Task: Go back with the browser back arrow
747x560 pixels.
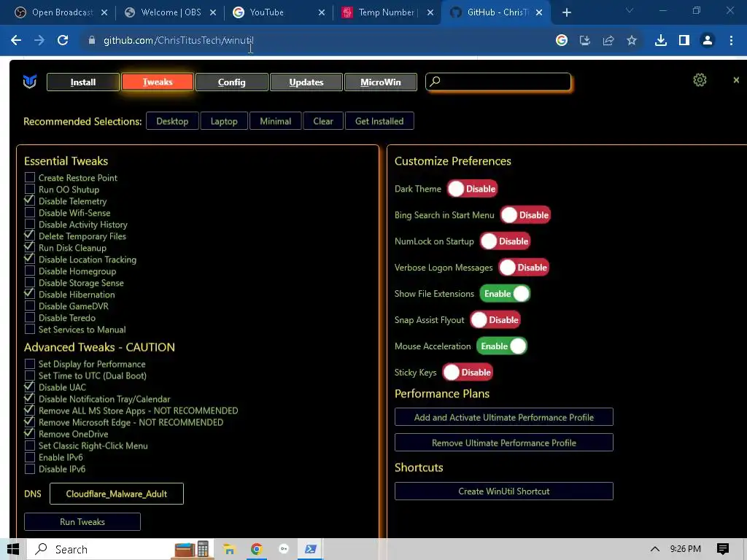Action: 16,41
